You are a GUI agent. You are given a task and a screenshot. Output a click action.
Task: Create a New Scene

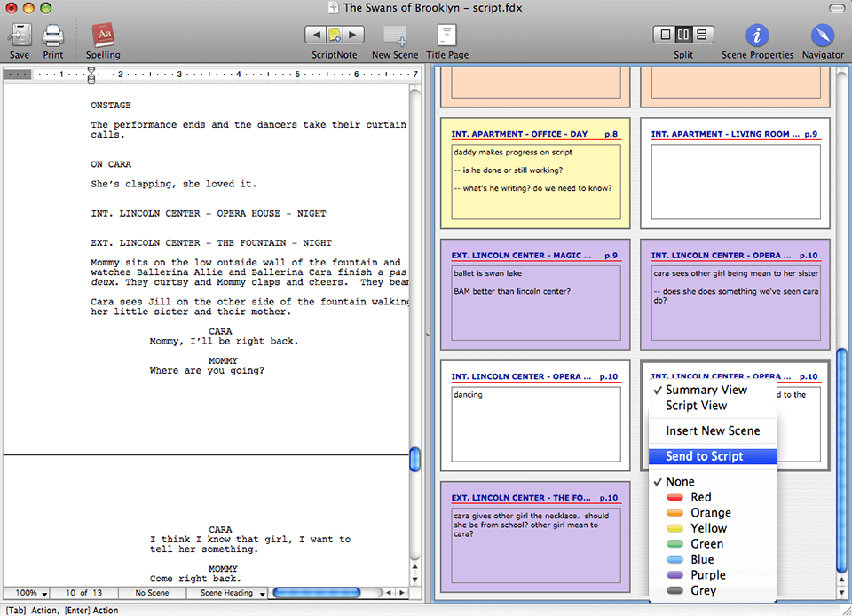(x=394, y=34)
